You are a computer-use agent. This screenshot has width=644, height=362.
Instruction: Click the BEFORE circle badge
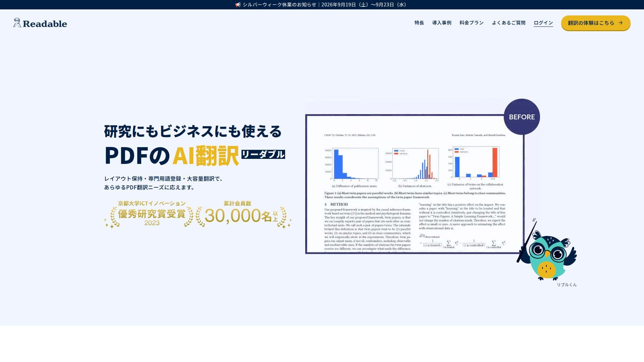click(522, 117)
